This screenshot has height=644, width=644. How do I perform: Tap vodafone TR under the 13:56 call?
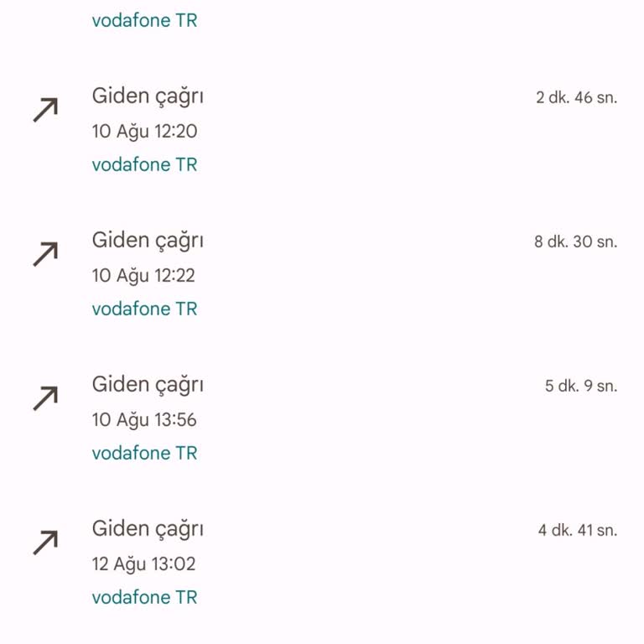click(x=144, y=454)
